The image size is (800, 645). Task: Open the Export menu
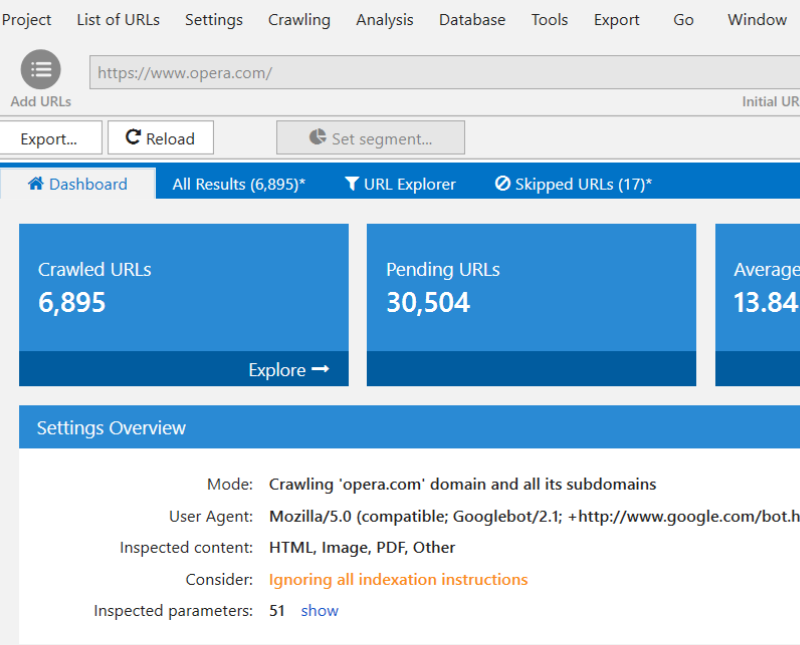click(x=616, y=20)
